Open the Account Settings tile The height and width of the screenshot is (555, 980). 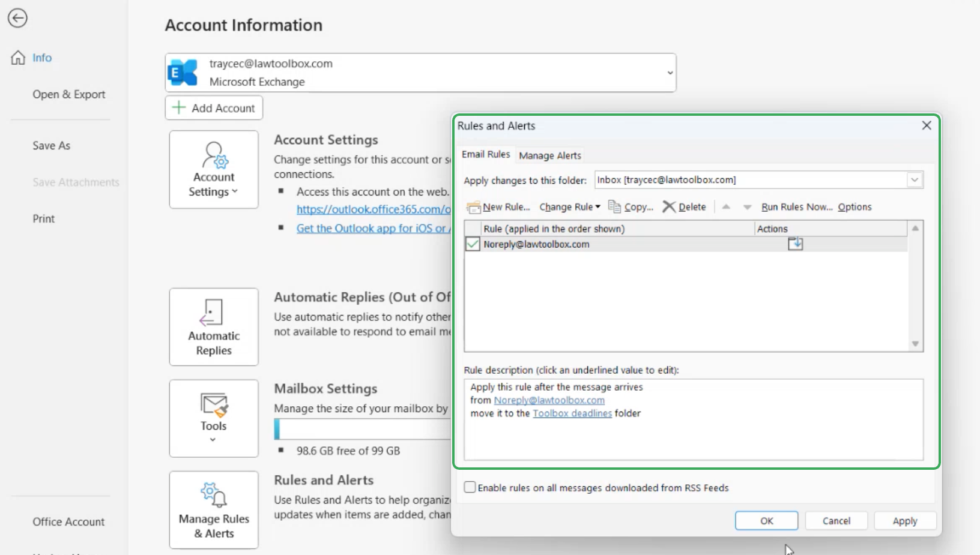[214, 170]
